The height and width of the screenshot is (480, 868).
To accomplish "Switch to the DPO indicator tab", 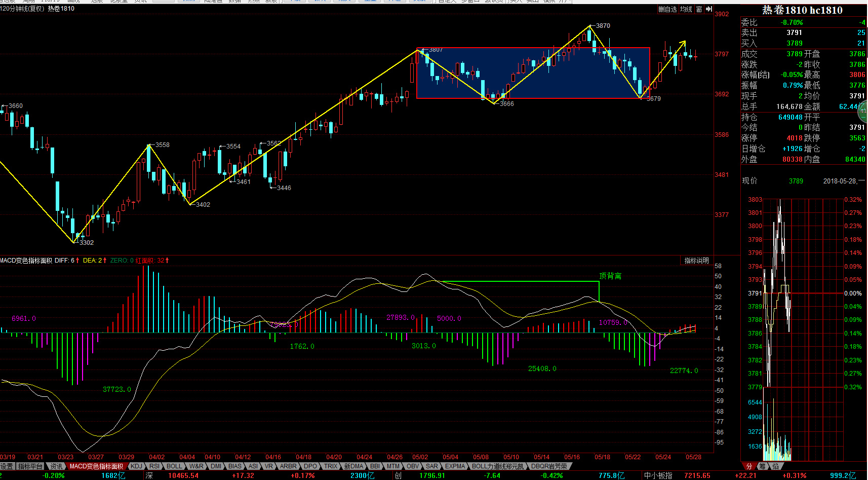I will pyautogui.click(x=310, y=466).
